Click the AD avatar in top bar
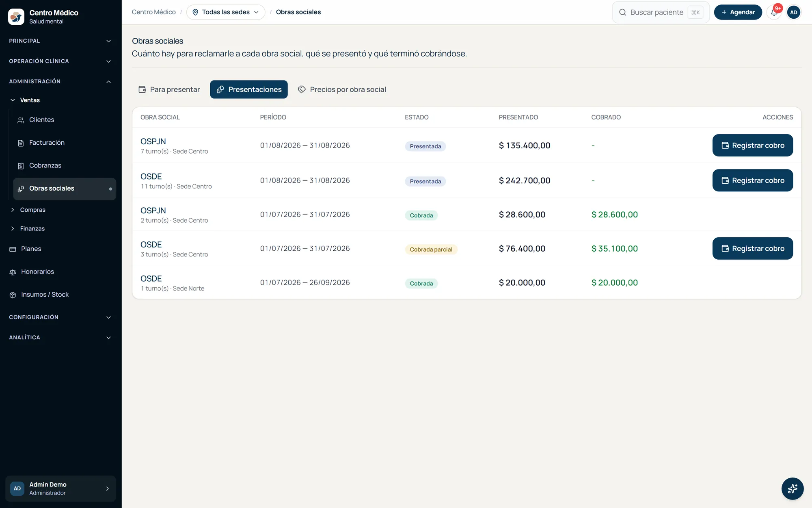812x508 pixels. pyautogui.click(x=794, y=12)
